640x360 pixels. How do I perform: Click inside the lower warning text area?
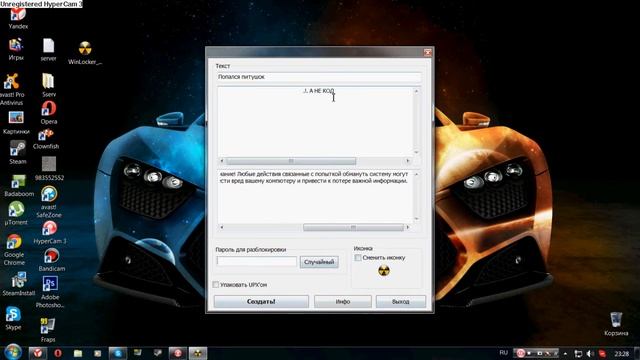(x=315, y=197)
